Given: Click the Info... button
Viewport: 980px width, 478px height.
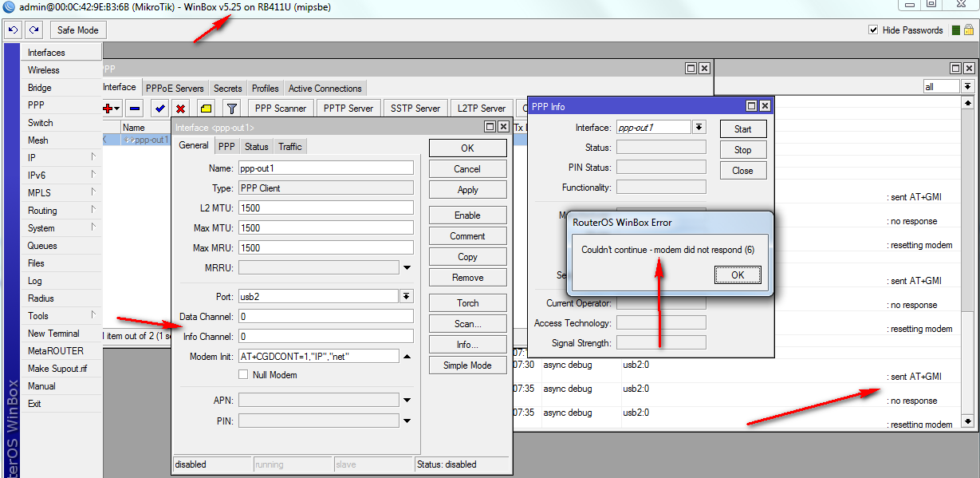Looking at the screenshot, I should pyautogui.click(x=468, y=345).
